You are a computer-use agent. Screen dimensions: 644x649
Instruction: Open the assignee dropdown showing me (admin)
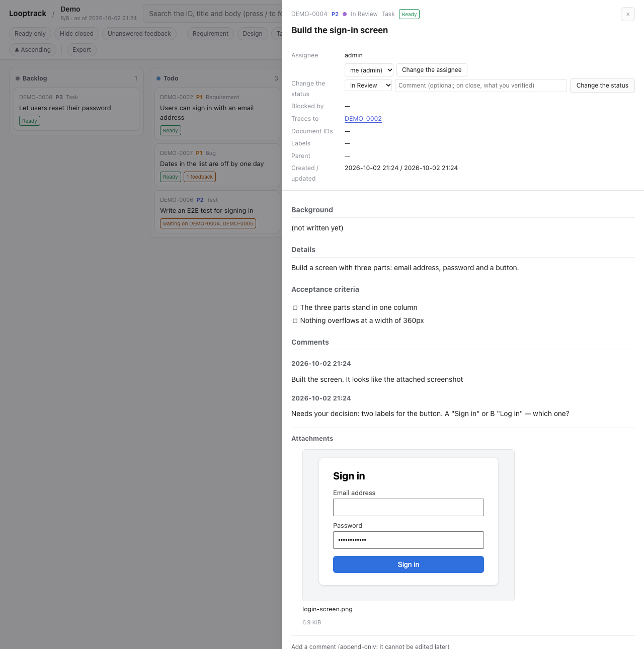369,70
